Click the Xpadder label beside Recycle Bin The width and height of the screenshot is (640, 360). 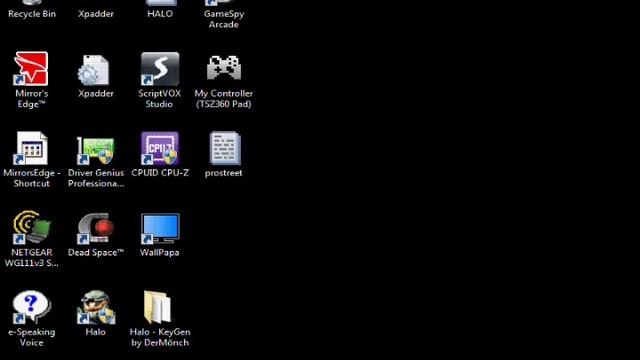coord(96,14)
